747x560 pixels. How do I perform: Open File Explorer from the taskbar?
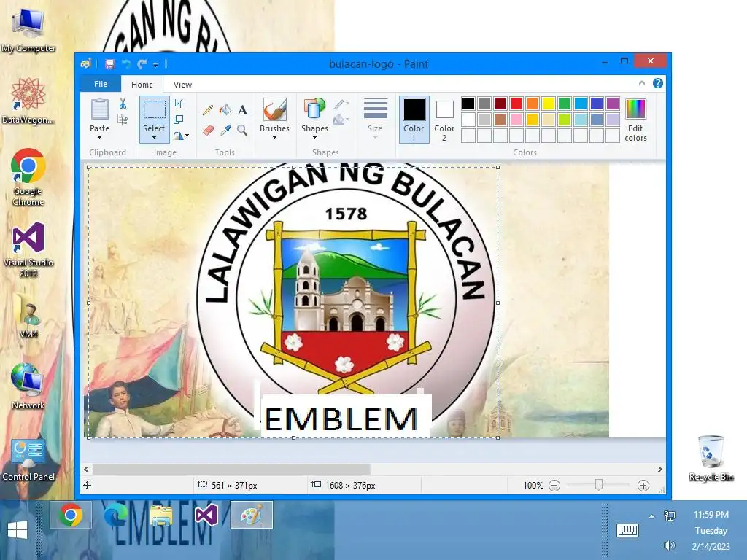click(161, 516)
